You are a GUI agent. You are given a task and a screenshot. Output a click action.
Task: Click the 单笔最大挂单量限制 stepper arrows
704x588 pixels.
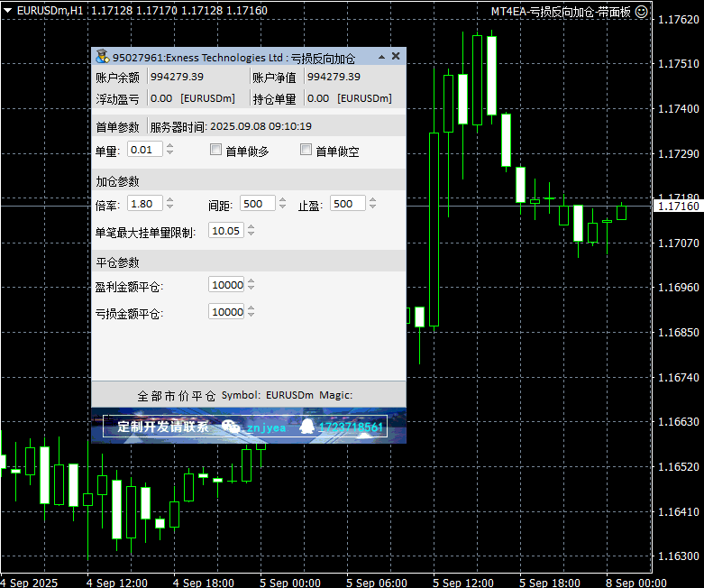[250, 231]
